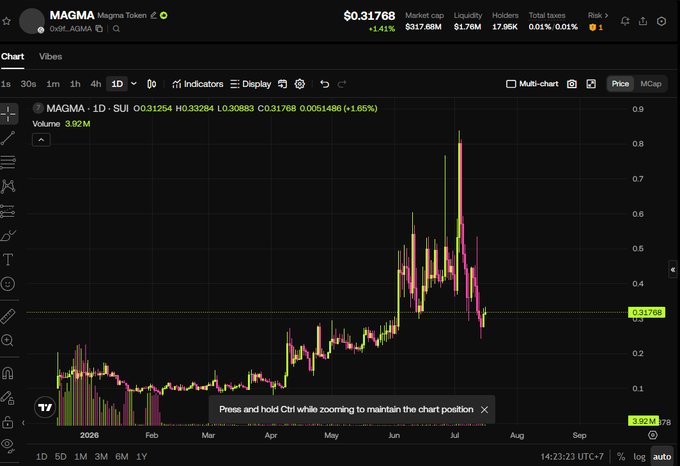Select the 30s timeframe
This screenshot has height=466, width=680.
click(28, 84)
